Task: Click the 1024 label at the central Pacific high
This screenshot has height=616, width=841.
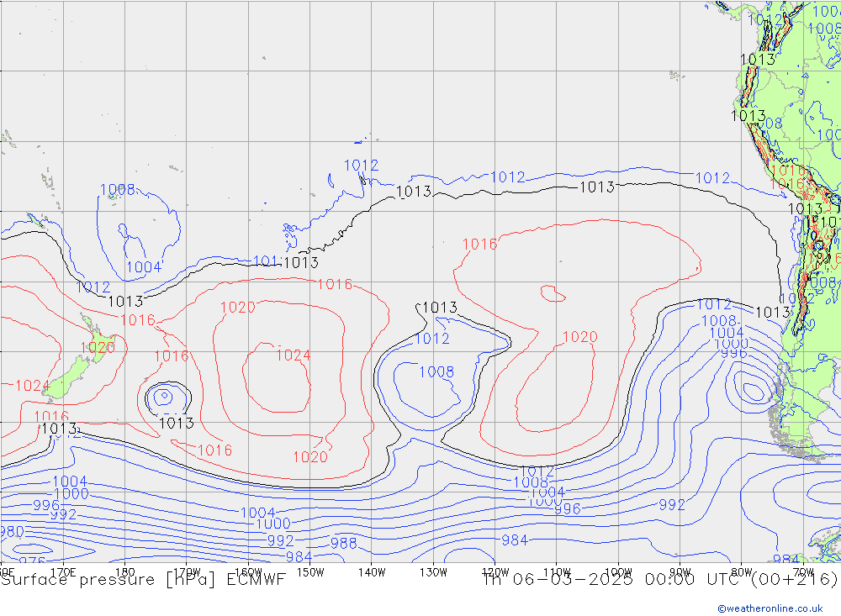Action: click(293, 355)
